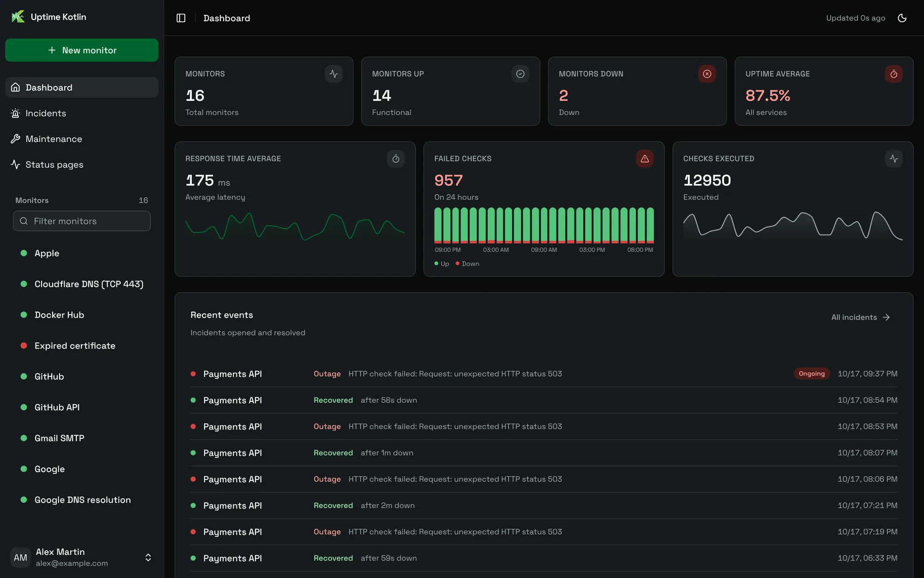The image size is (924, 578).
Task: Click the wrench icon beside Maintenance
Action: click(x=15, y=139)
